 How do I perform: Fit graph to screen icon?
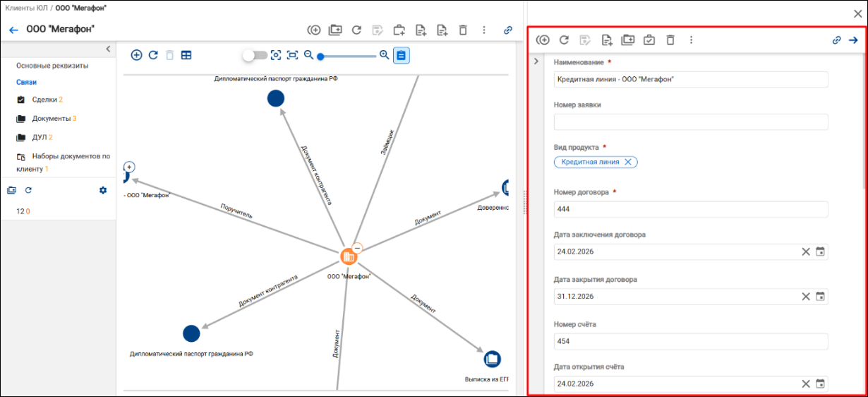tap(292, 54)
